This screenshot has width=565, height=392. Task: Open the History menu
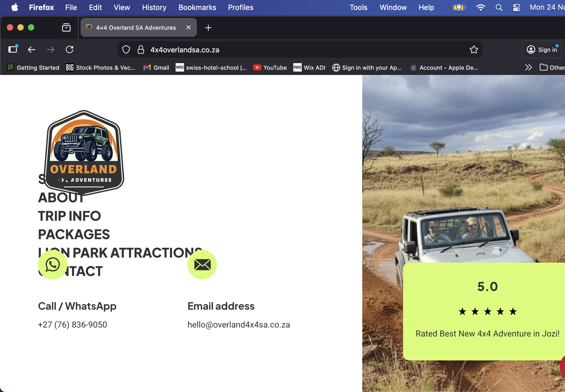tap(154, 7)
